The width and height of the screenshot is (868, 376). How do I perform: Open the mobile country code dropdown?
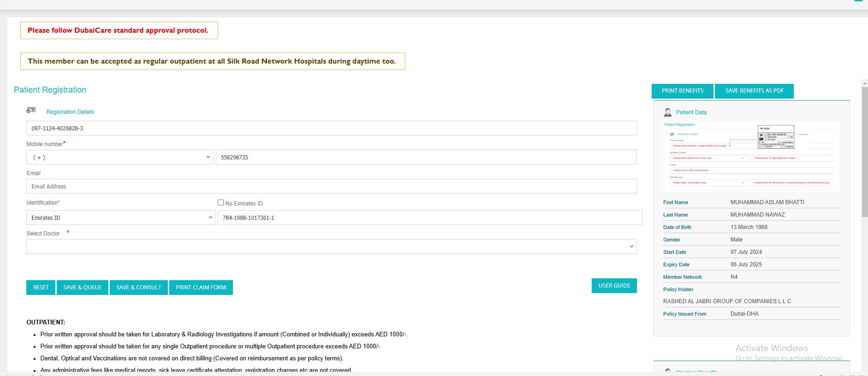click(120, 157)
